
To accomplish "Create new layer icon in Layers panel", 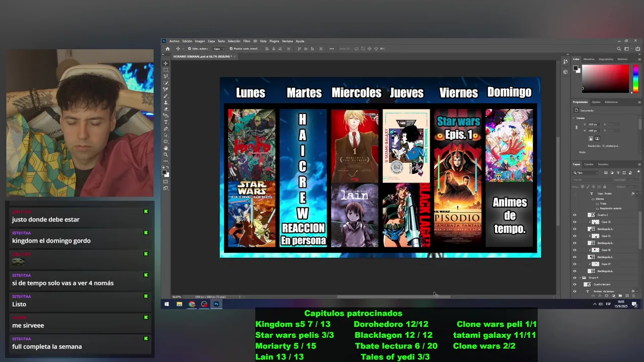I will [627, 296].
